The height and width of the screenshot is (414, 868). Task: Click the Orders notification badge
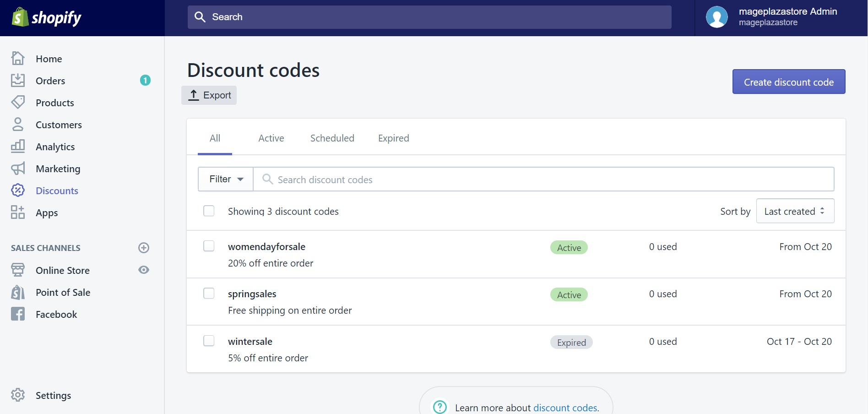[x=145, y=80]
